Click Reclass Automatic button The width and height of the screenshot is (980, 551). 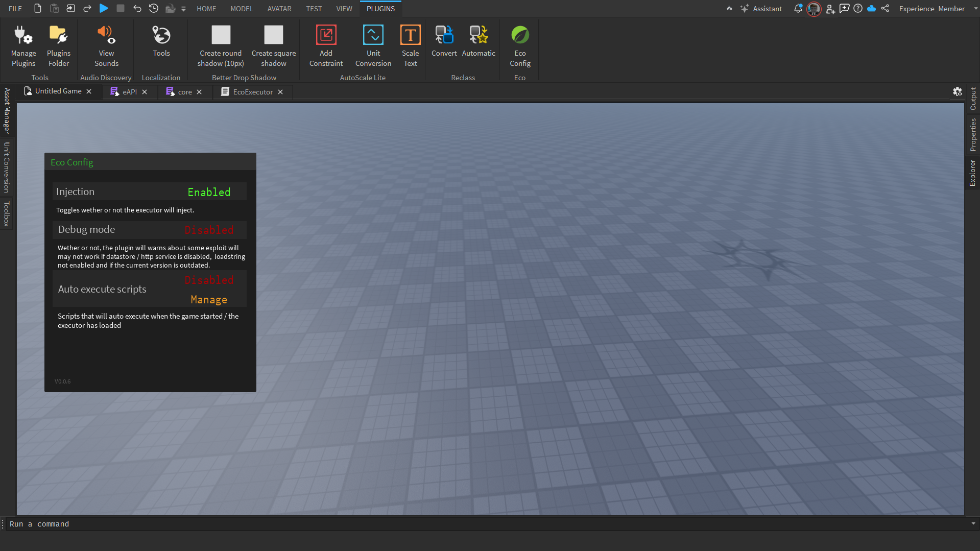tap(479, 41)
